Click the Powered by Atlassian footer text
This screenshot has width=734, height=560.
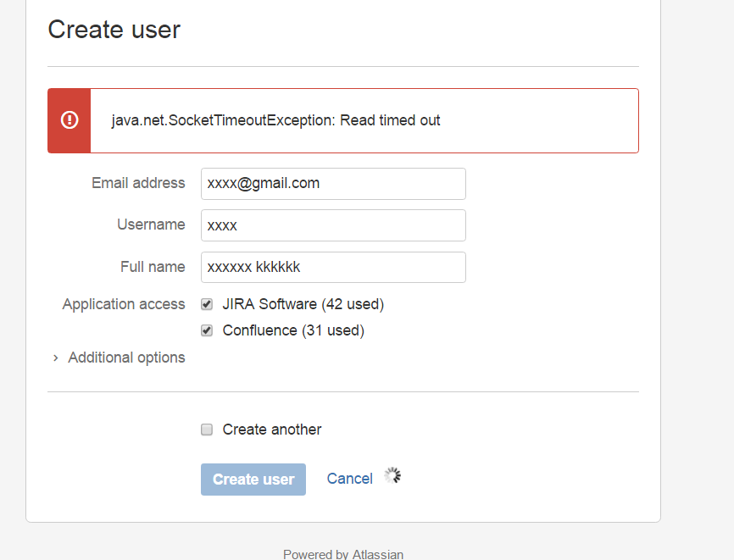tap(343, 554)
